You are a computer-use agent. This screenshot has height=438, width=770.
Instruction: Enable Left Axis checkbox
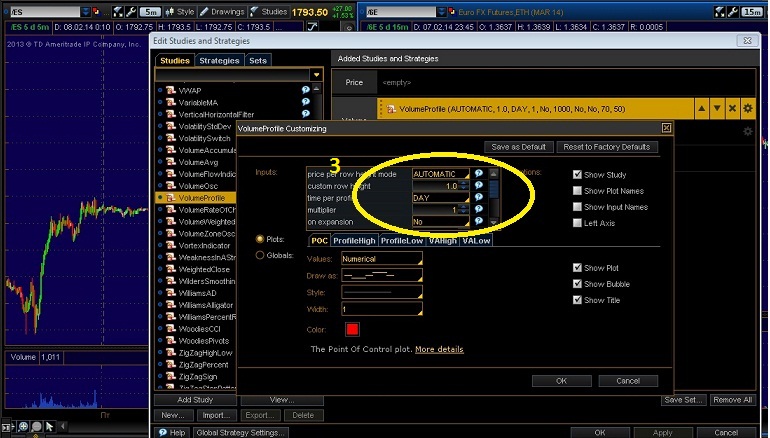click(x=578, y=223)
